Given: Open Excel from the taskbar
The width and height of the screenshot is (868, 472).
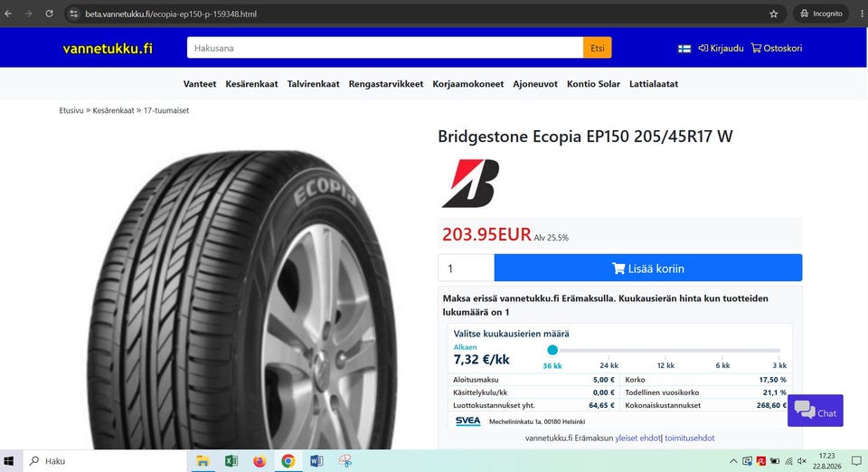Looking at the screenshot, I should [231, 461].
